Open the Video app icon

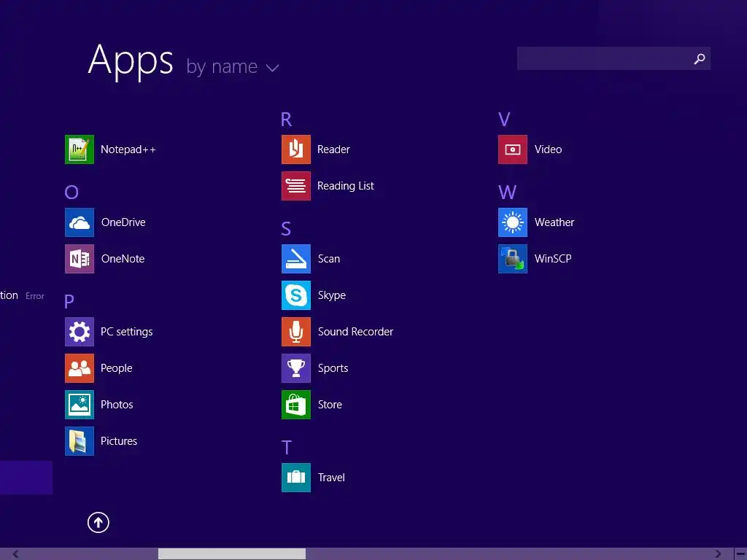(x=513, y=149)
